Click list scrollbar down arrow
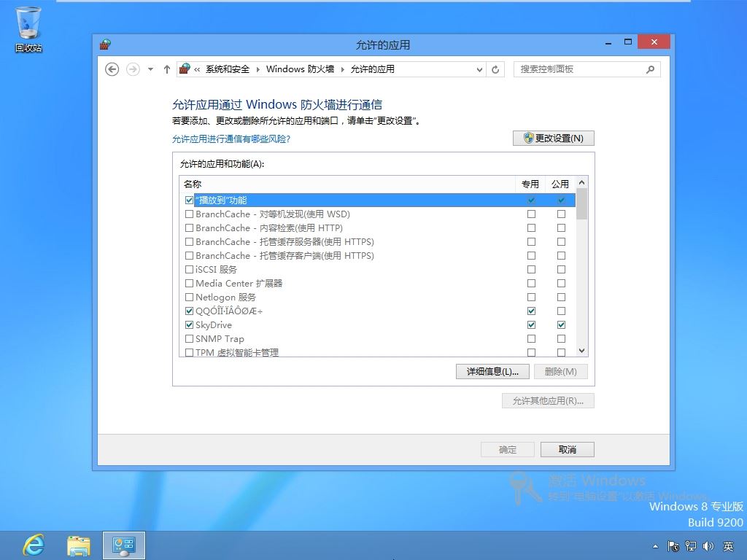The width and height of the screenshot is (747, 560). [x=581, y=351]
